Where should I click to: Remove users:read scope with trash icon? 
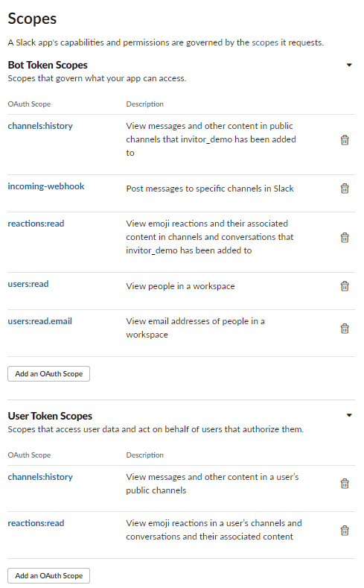(x=345, y=286)
